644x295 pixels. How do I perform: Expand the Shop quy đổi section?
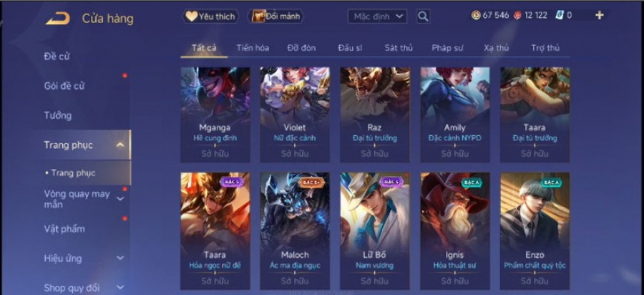(120, 288)
